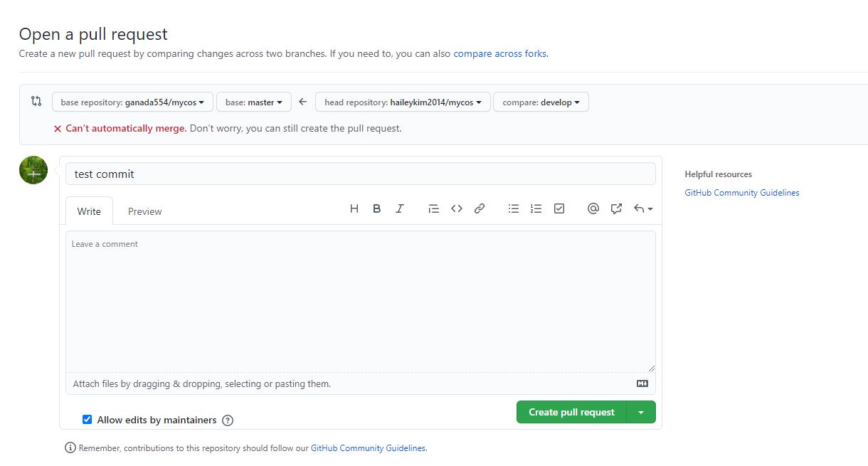Click Create pull request button

click(x=571, y=412)
